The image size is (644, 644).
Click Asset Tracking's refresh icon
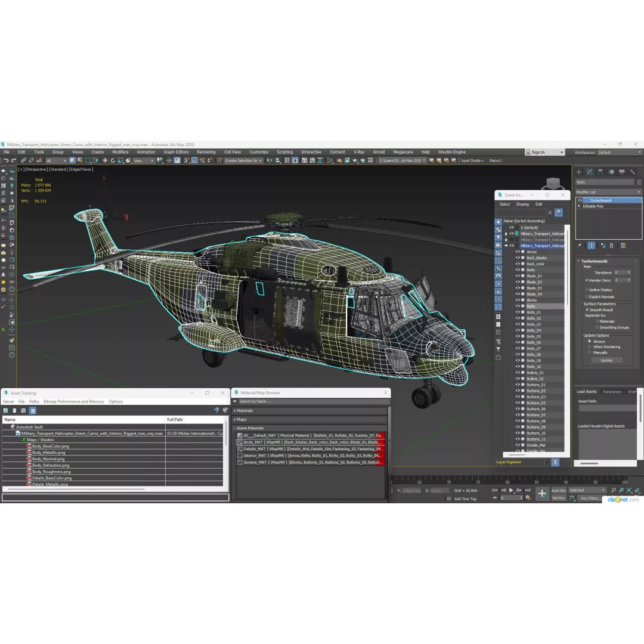[x=5, y=410]
